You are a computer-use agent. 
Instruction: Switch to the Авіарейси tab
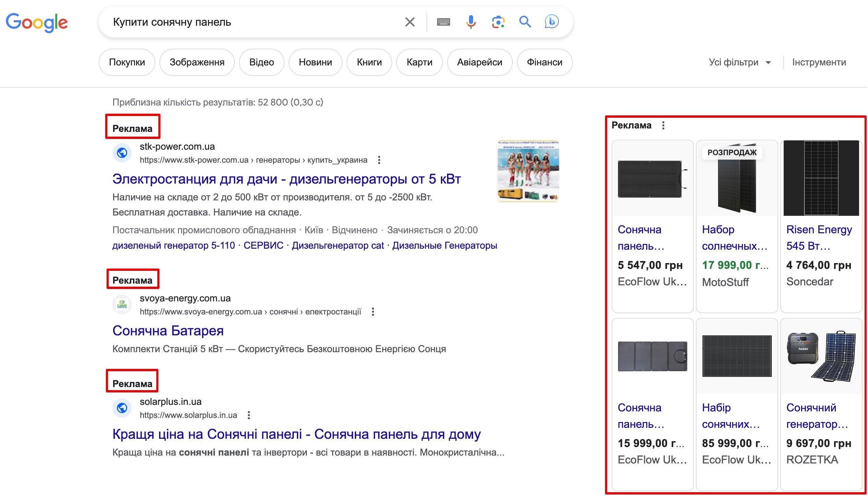[480, 62]
